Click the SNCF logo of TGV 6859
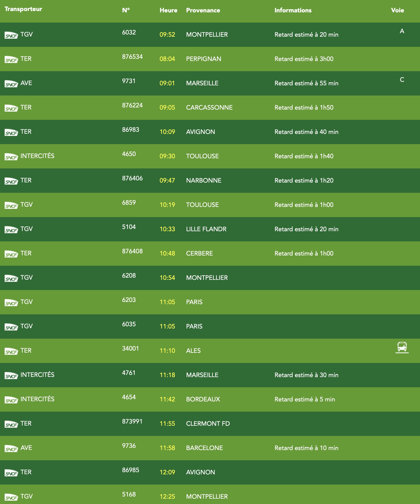420x504 pixels. [11, 205]
